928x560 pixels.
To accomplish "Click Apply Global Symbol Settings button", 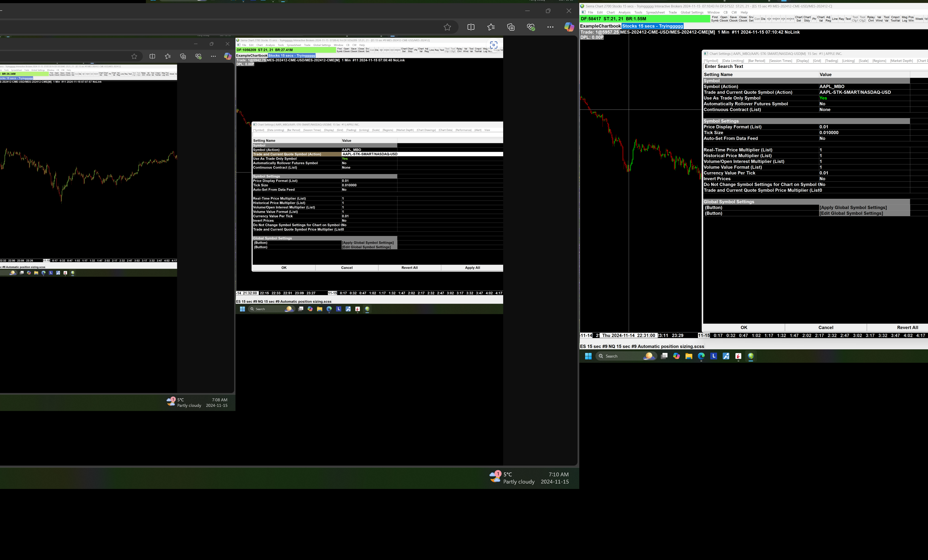I will 853,207.
